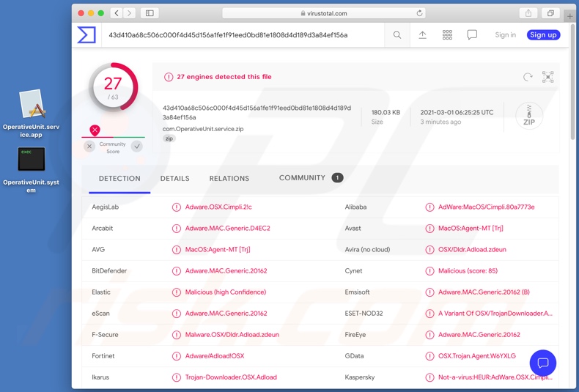This screenshot has height=392, width=579.
Task: Select the OperativeUnit.system exec desktop icon
Action: 31,170
